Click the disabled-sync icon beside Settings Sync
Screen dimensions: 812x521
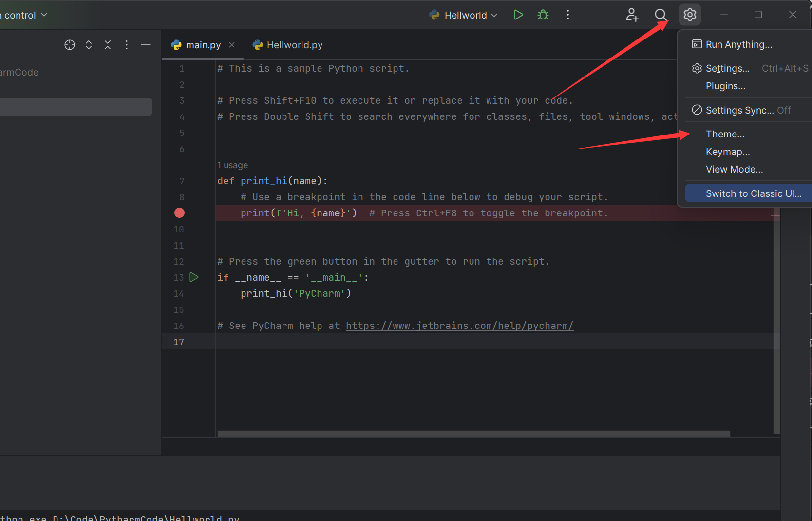click(697, 110)
